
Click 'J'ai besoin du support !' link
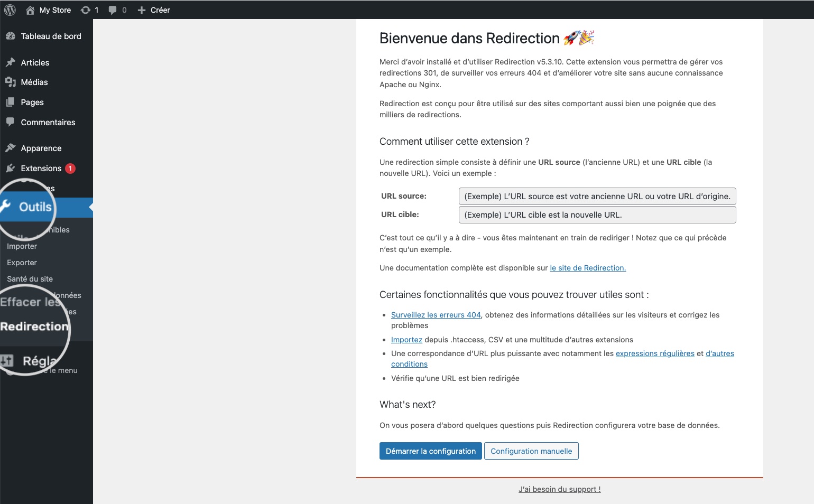pyautogui.click(x=560, y=489)
